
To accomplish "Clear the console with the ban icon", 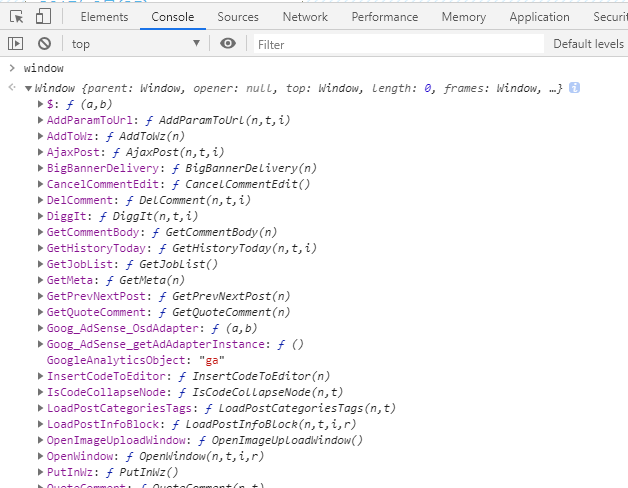I will click(44, 43).
